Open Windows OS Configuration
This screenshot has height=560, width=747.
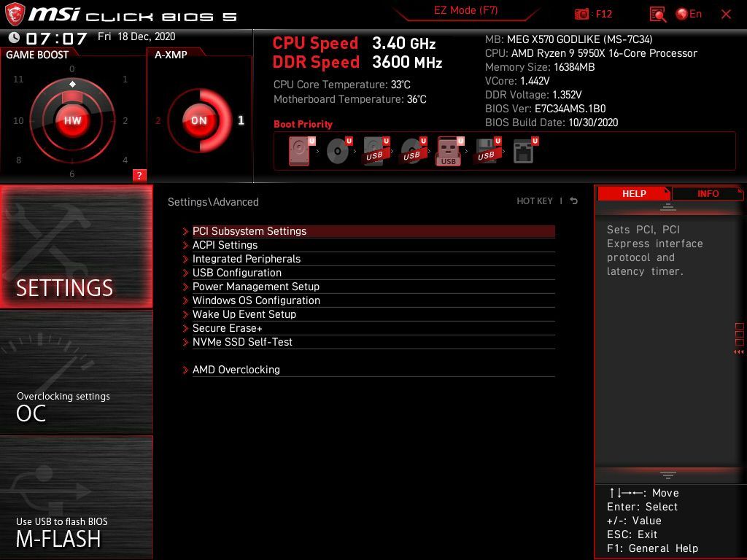coord(373,300)
